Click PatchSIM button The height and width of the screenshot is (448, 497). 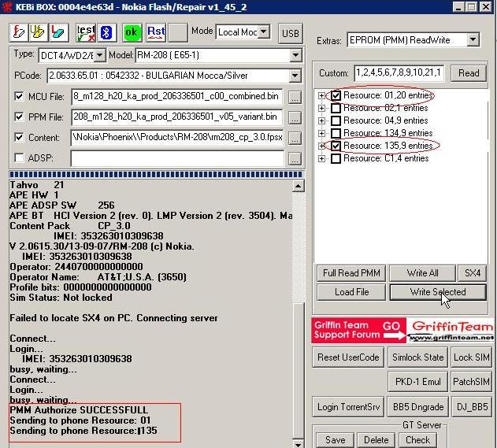(x=471, y=381)
